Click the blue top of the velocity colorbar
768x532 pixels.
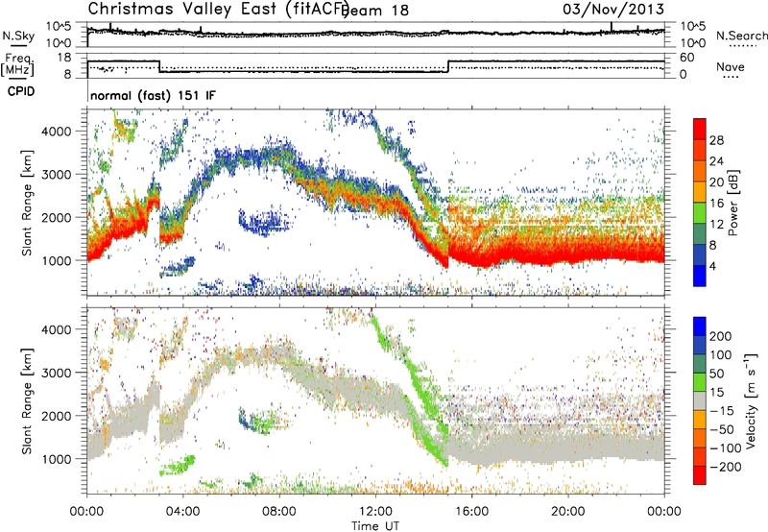700,326
